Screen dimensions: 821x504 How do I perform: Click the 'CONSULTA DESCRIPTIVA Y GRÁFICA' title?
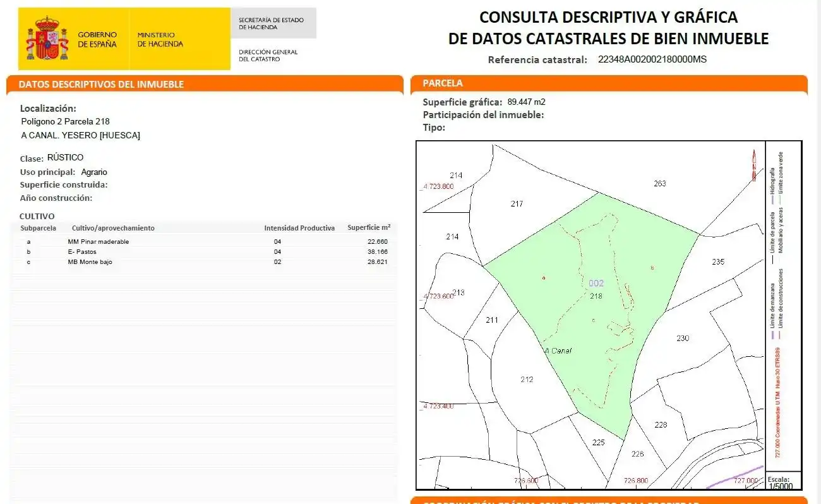tap(608, 17)
